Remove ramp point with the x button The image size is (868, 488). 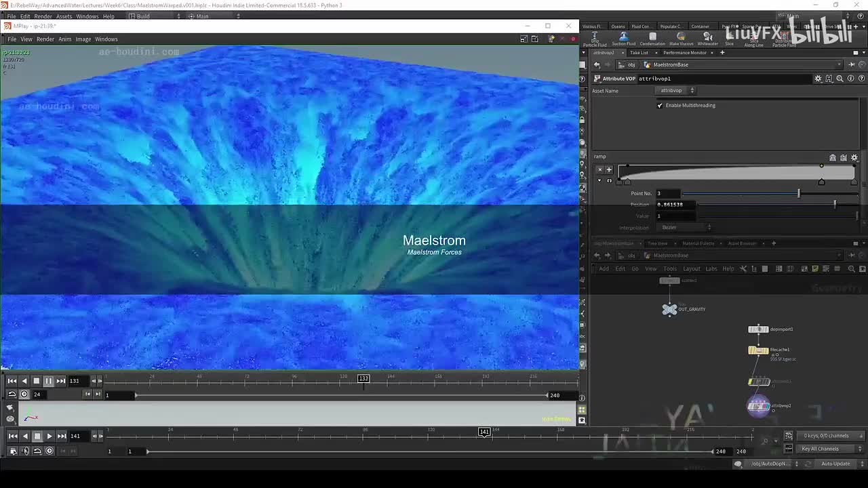tap(599, 169)
